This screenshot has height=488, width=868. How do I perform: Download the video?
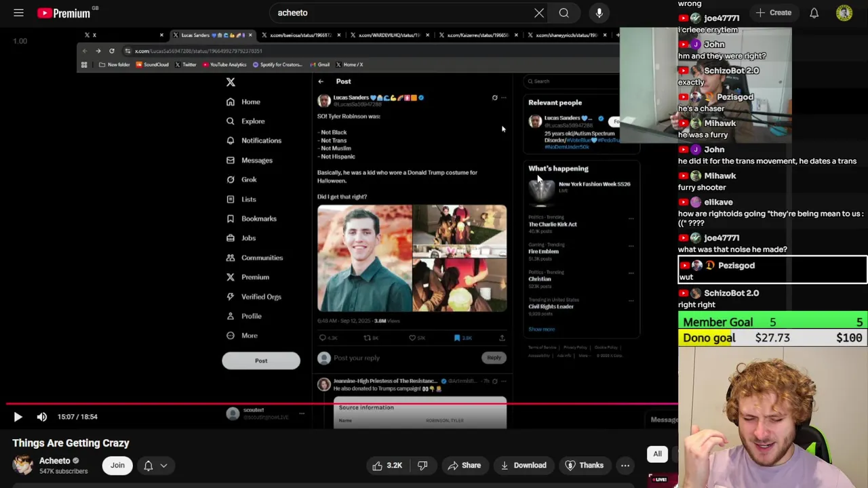tap(523, 466)
